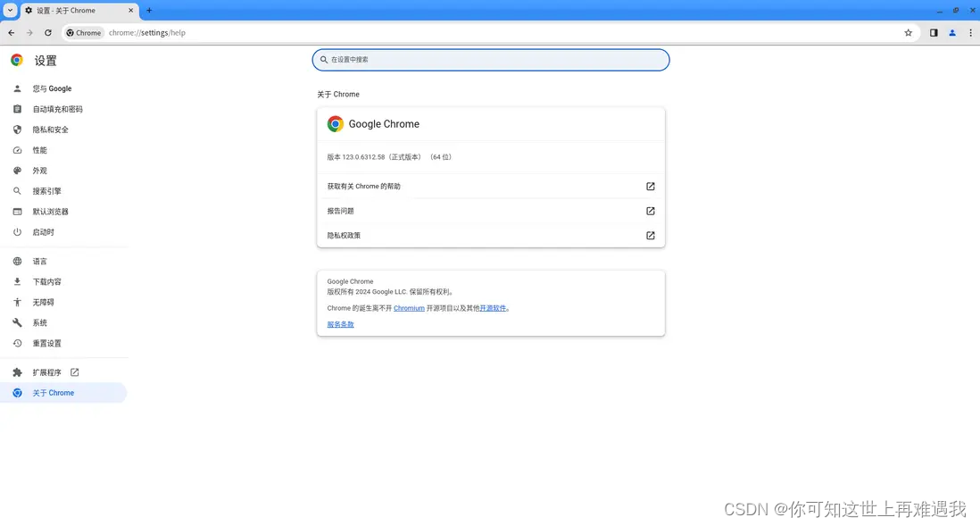Click the magnifier icon in the search field
The height and width of the screenshot is (526, 980).
(x=324, y=60)
